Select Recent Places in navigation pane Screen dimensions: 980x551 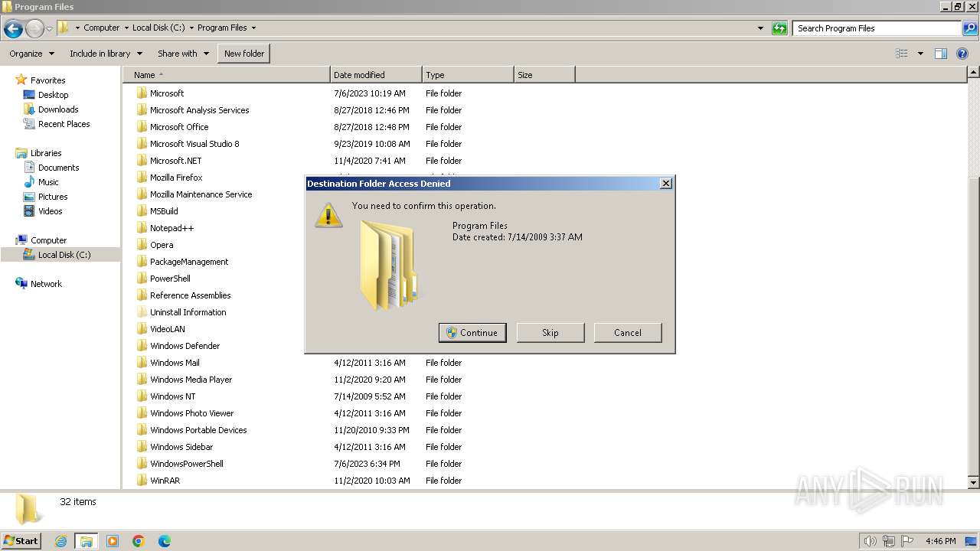64,124
